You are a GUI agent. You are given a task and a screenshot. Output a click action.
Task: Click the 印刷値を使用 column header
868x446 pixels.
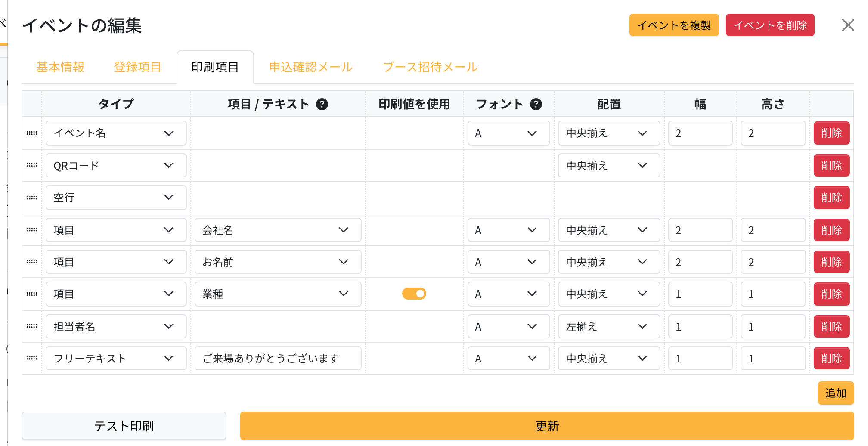tap(414, 104)
